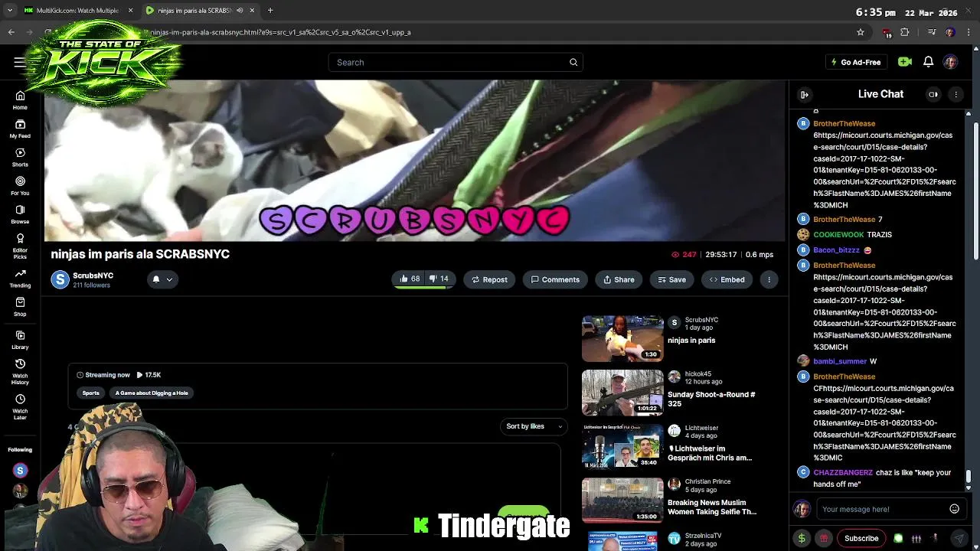Click CHAZZBANGERZ username in chat
This screenshot has width=980, height=551.
click(843, 473)
